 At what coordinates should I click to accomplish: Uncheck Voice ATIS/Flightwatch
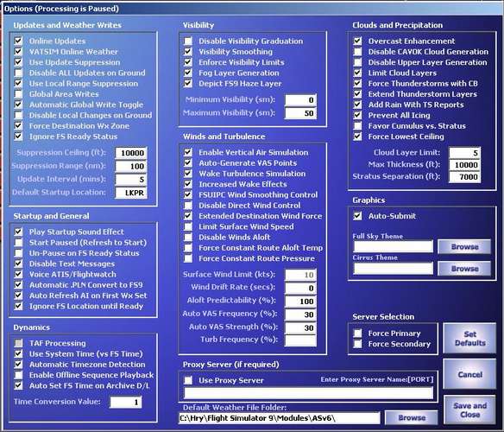pos(18,274)
